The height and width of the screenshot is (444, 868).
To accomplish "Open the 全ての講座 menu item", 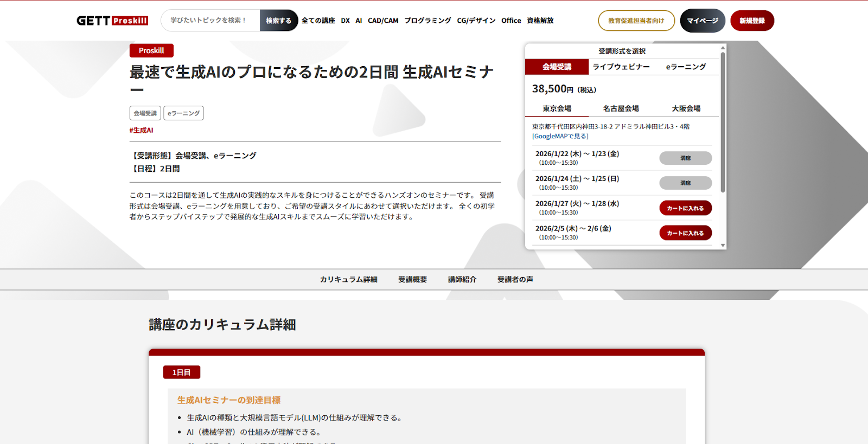I will point(318,21).
